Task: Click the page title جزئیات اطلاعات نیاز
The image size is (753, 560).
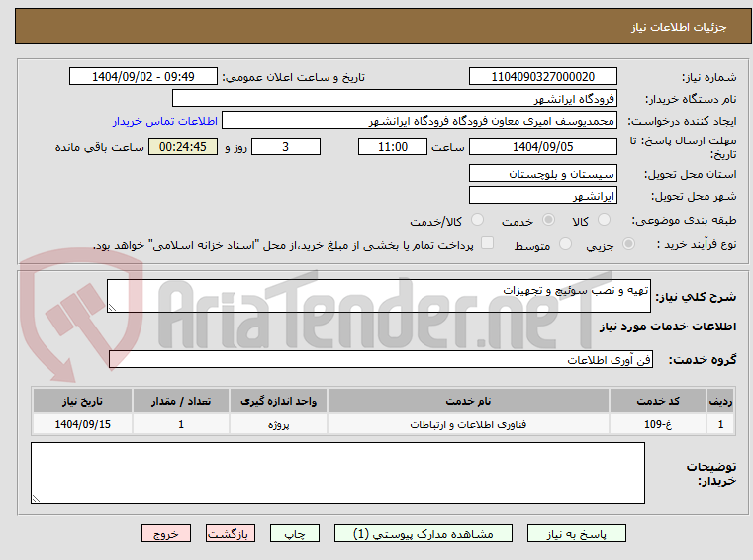Action: [679, 27]
